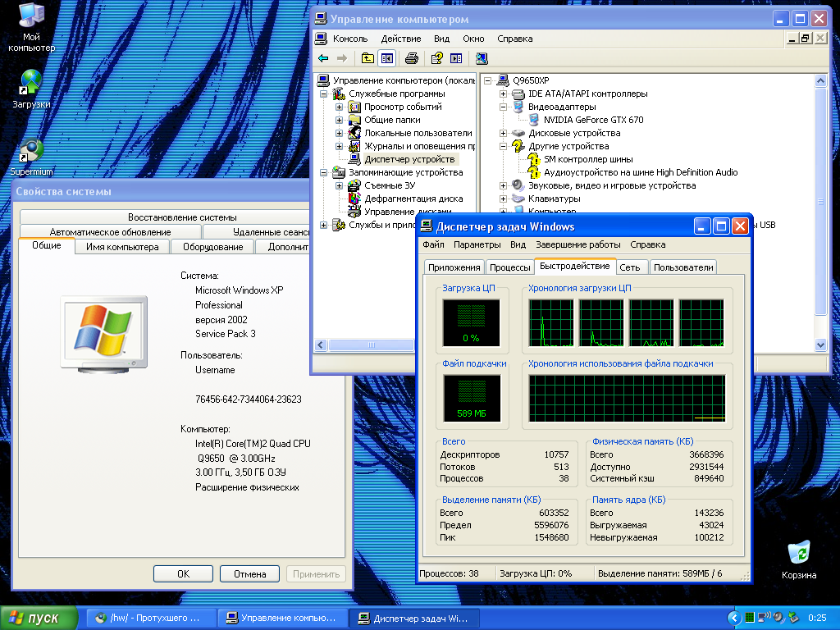This screenshot has height=630, width=840.
Task: Click the Отмена button in System Properties
Action: tap(249, 574)
